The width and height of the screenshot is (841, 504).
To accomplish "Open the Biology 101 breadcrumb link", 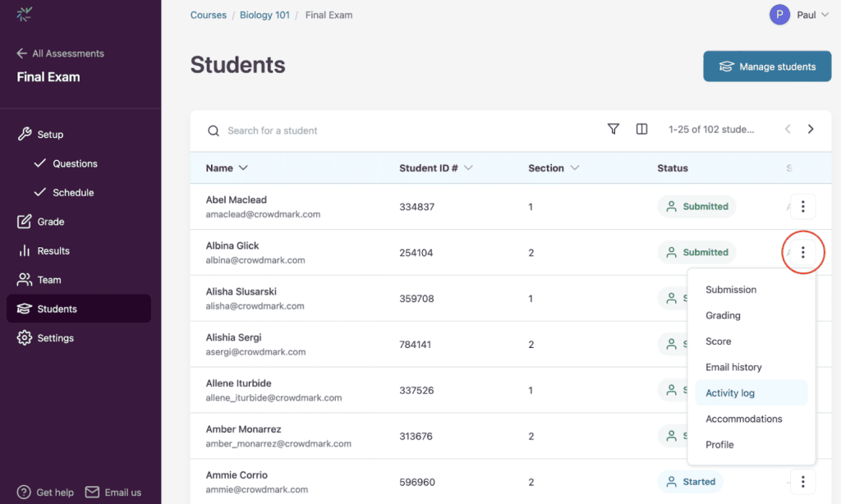I will click(x=264, y=14).
